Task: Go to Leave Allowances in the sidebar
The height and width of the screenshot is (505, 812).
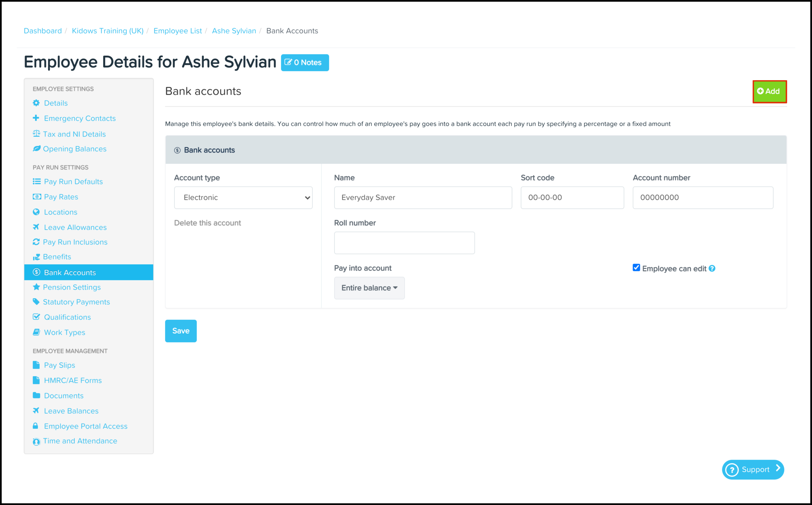Action: (75, 227)
